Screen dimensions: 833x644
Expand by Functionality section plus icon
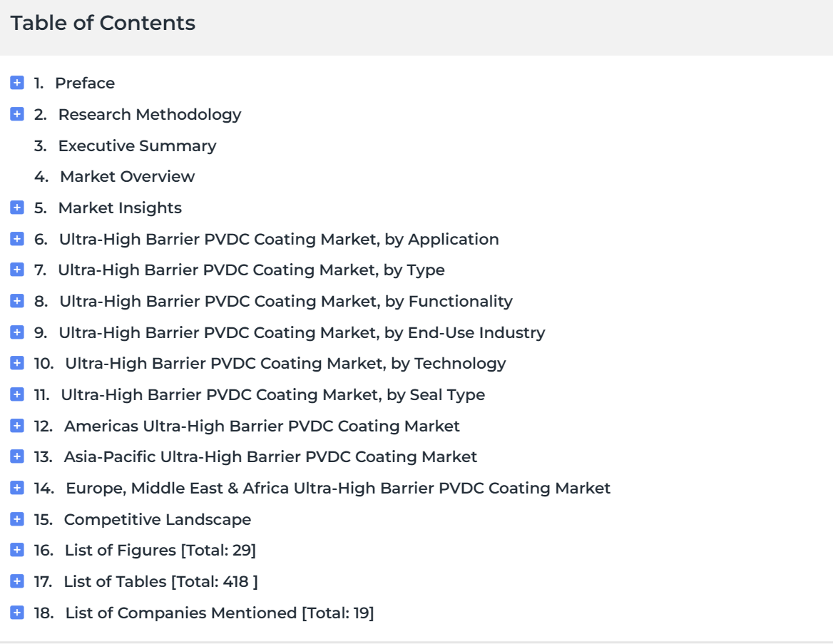coord(17,301)
